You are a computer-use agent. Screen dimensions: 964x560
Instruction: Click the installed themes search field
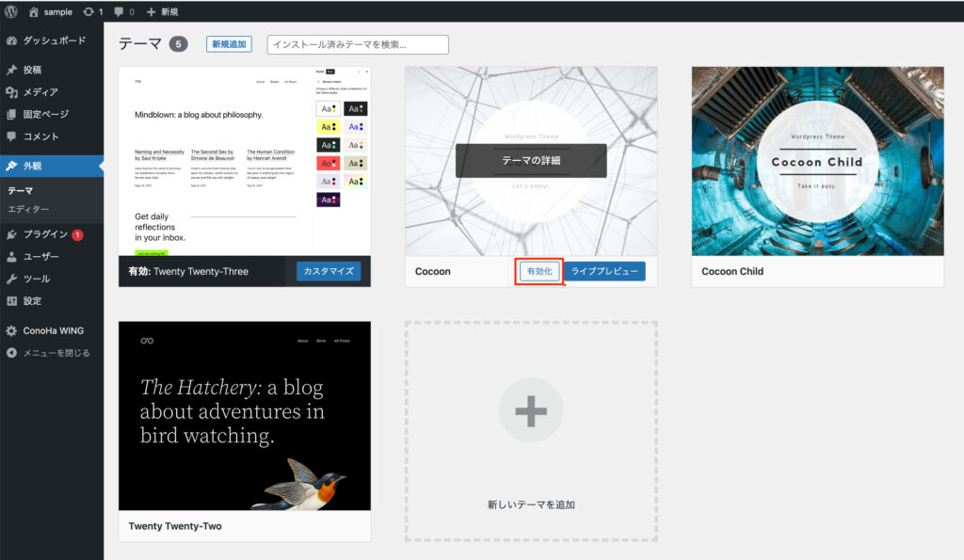[358, 44]
